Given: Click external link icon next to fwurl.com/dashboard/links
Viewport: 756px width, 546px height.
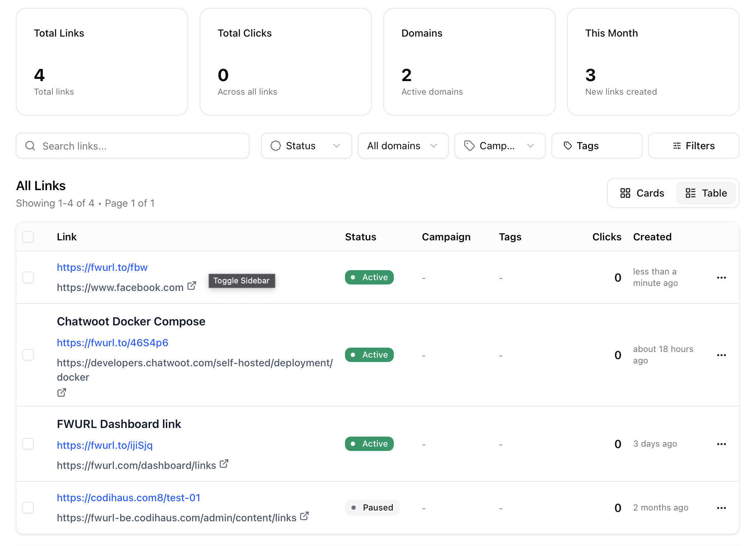Looking at the screenshot, I should 224,463.
